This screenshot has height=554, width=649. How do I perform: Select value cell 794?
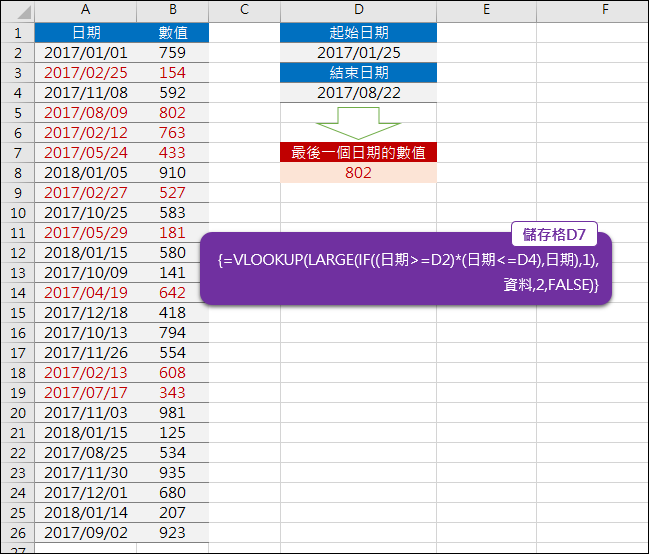(x=173, y=332)
